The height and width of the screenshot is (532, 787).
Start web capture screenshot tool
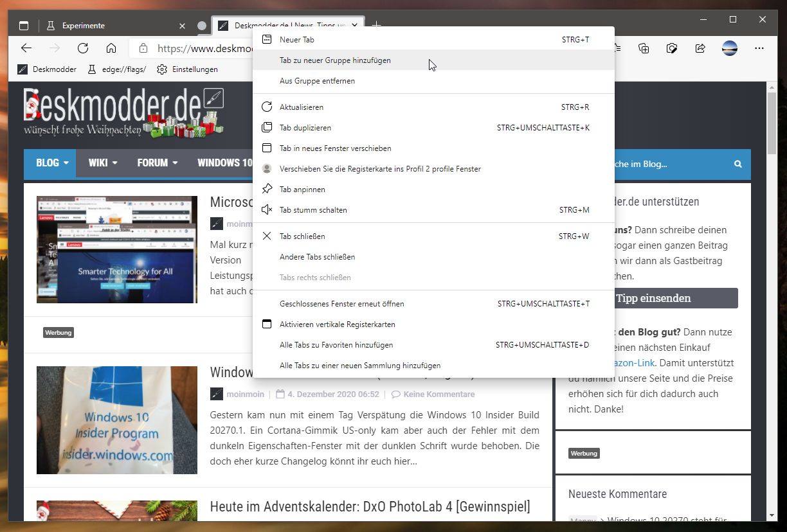point(672,48)
